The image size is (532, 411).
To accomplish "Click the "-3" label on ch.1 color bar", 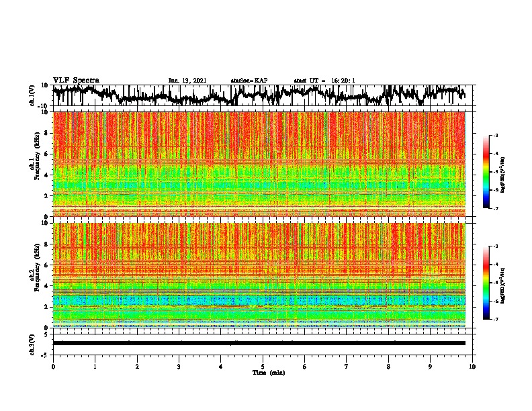I will point(495,135).
